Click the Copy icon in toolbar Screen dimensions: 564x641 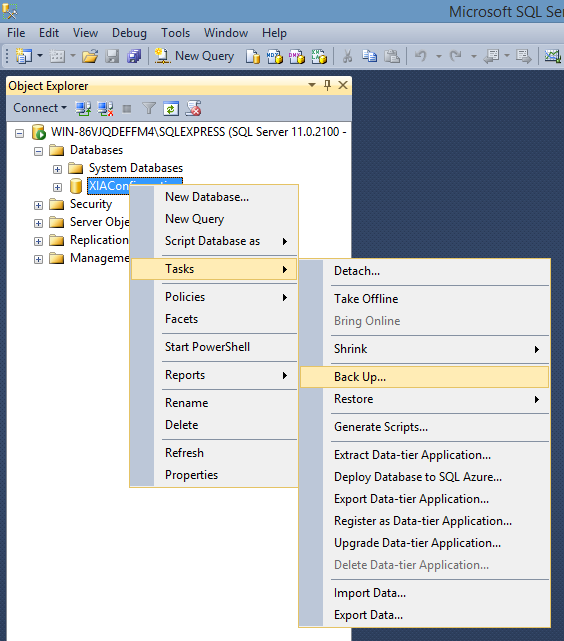coord(369,56)
